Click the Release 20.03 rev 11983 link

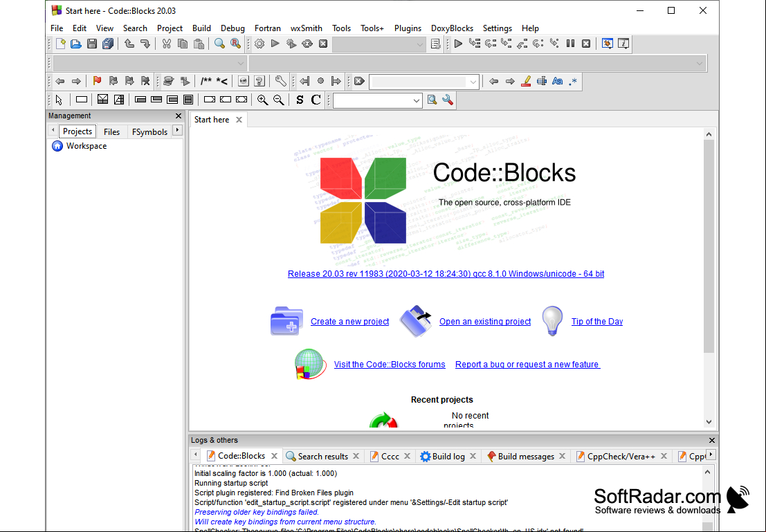coord(446,274)
